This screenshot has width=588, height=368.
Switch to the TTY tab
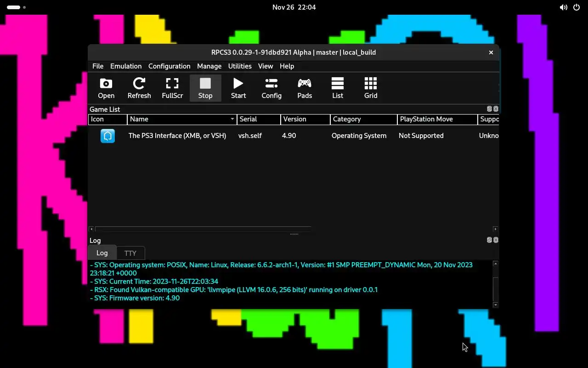click(x=130, y=253)
